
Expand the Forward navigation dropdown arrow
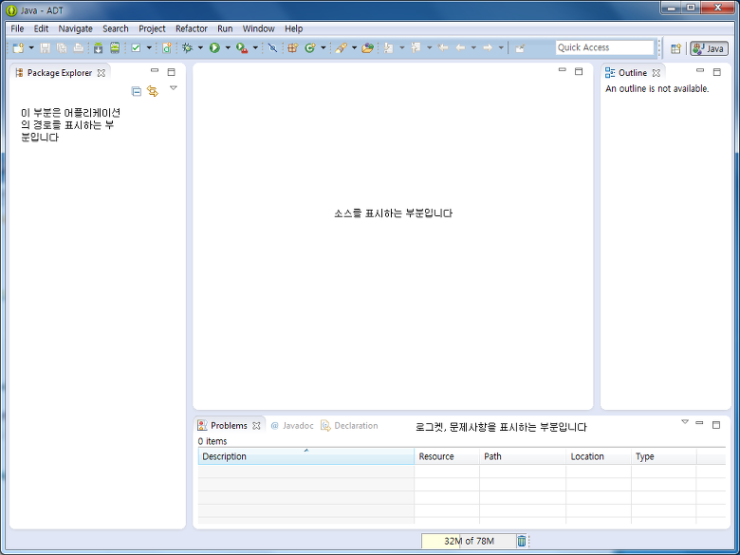[501, 48]
